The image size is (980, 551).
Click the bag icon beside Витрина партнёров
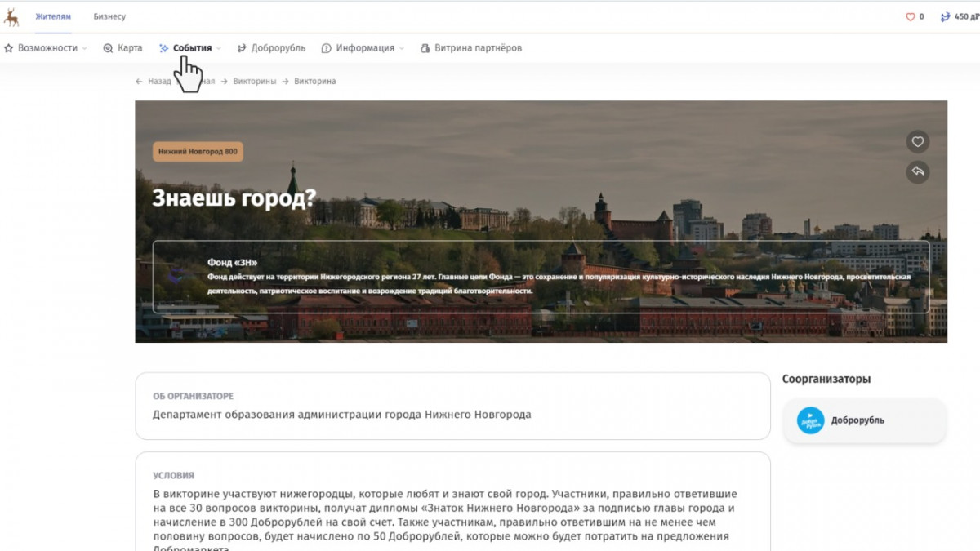point(425,48)
